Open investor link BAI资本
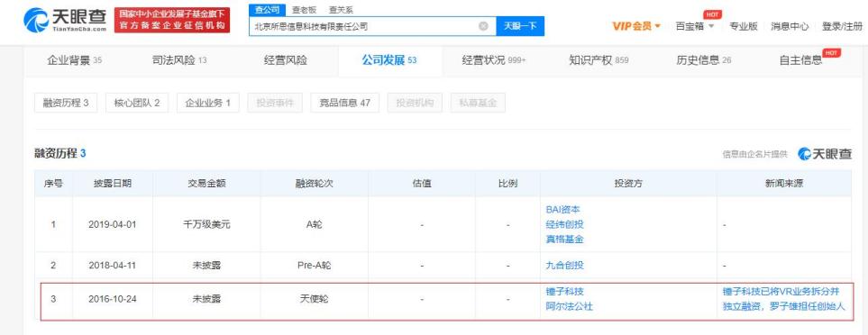This screenshot has width=868, height=335. 563,210
